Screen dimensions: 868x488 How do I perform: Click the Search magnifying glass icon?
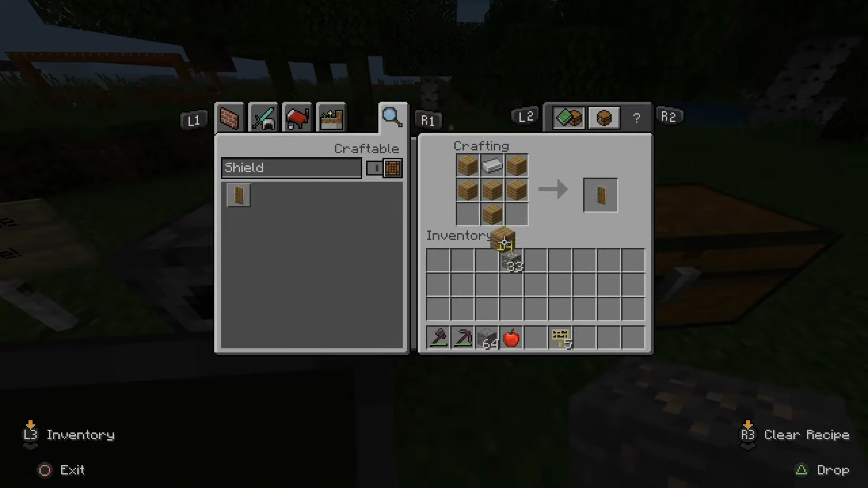pos(392,117)
